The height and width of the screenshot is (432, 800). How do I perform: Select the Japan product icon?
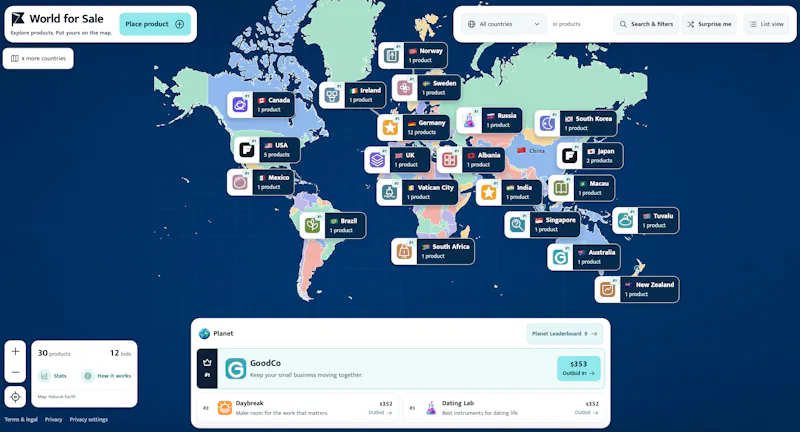point(569,156)
